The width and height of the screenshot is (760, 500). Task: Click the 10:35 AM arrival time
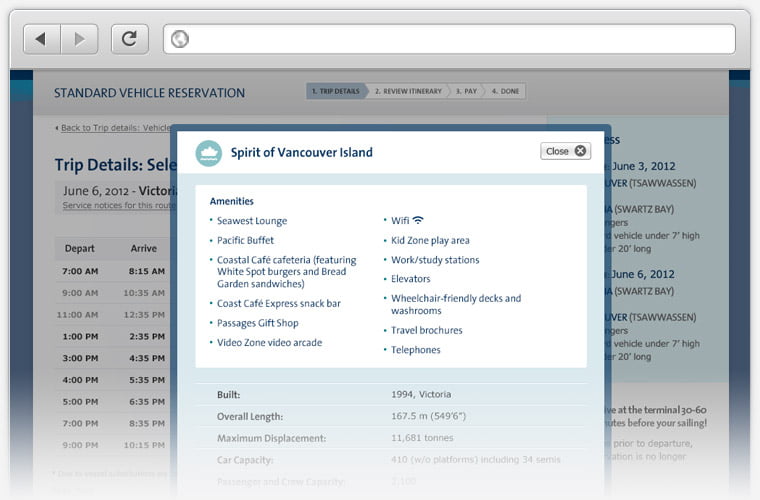(x=144, y=293)
